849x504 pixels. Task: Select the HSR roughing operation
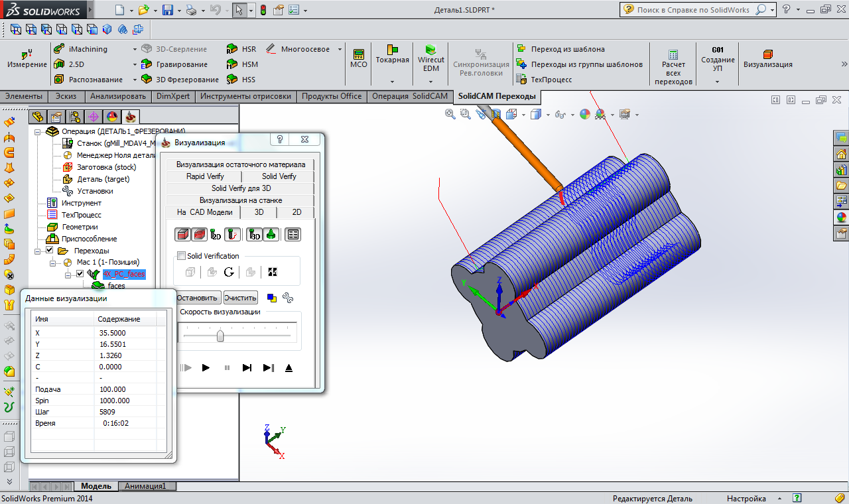(241, 49)
